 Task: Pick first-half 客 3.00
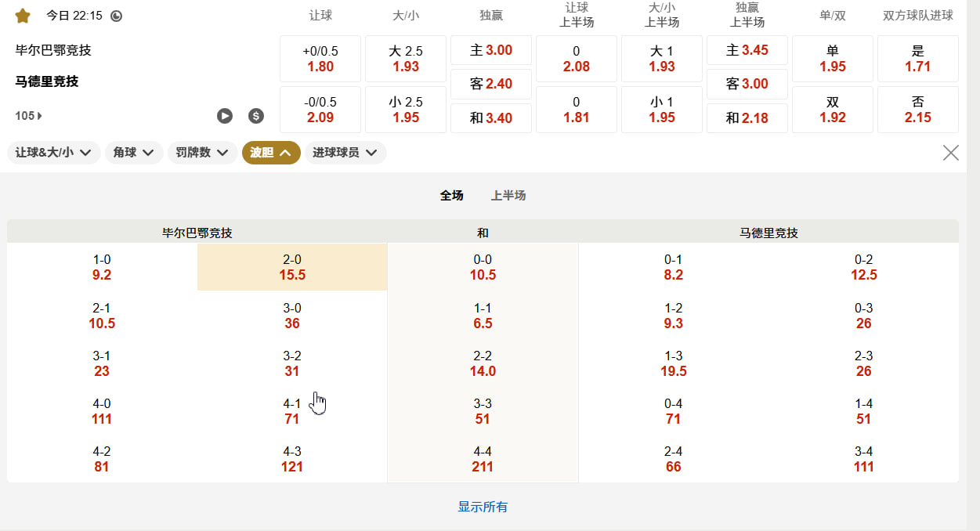point(747,84)
